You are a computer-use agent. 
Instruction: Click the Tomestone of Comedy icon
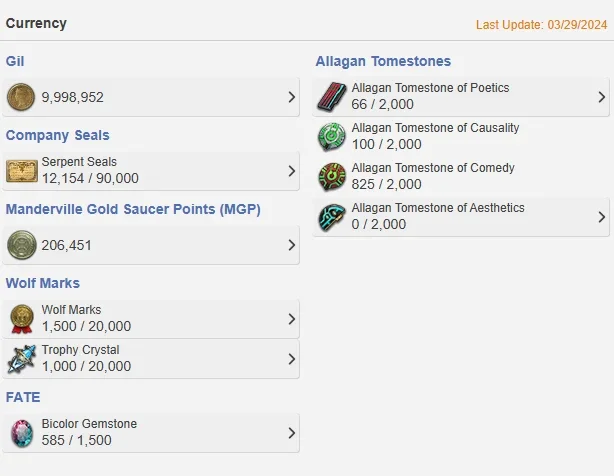pos(332,177)
